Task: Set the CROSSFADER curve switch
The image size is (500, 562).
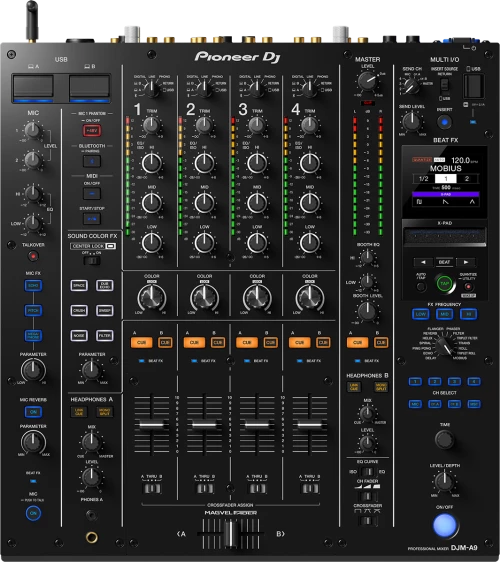Action: (367, 520)
